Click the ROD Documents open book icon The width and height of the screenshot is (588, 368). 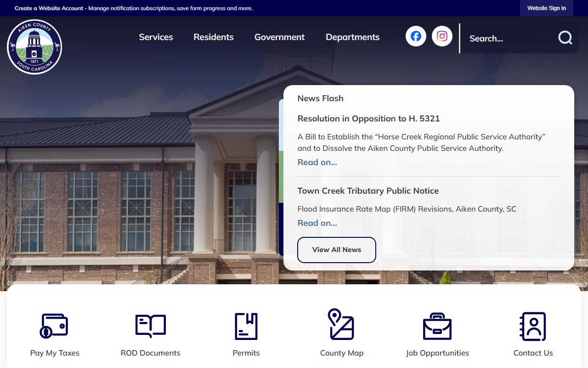click(150, 326)
